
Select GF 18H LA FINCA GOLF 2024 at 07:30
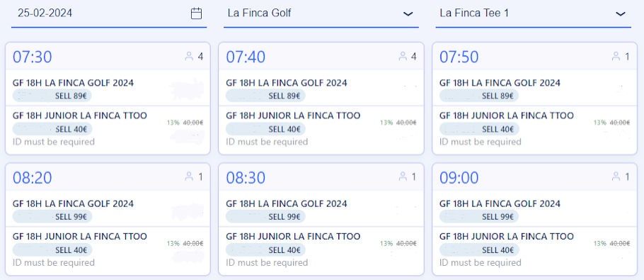73,83
